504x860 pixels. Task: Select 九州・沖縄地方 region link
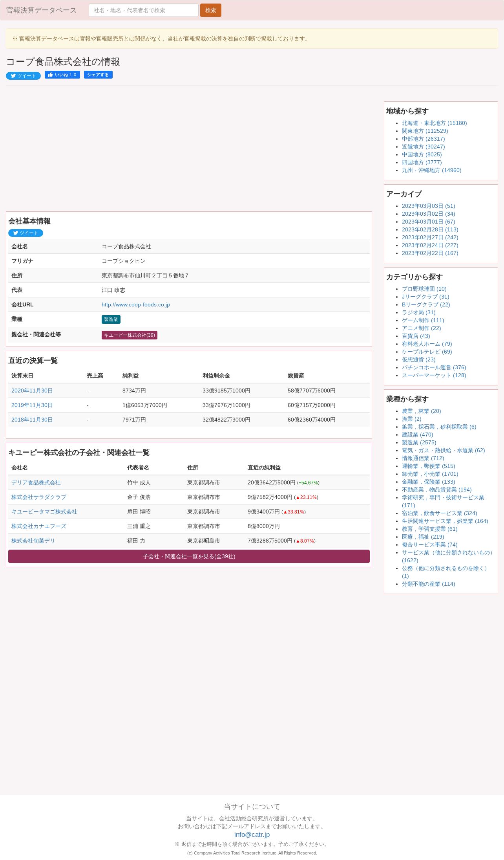tap(432, 170)
